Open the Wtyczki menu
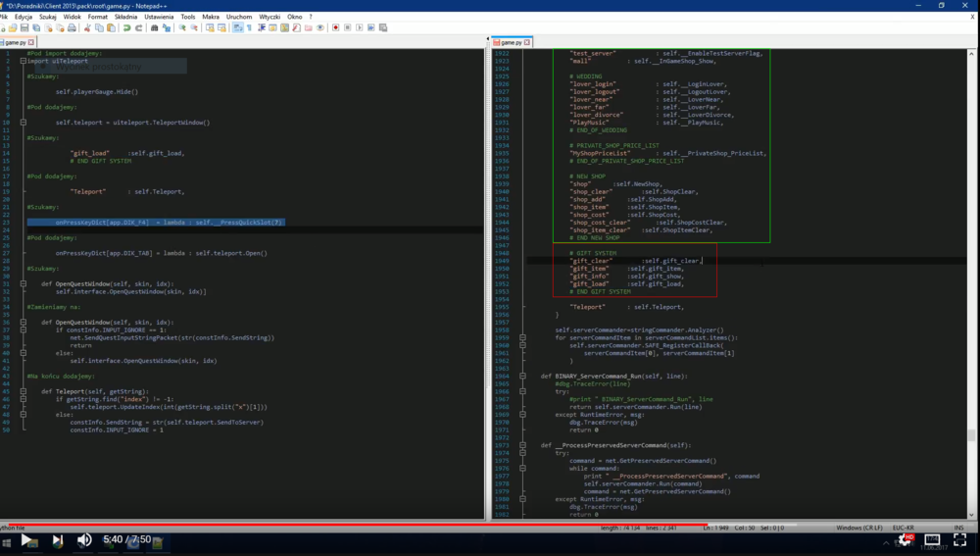Viewport: 980px width, 556px height. [x=269, y=17]
